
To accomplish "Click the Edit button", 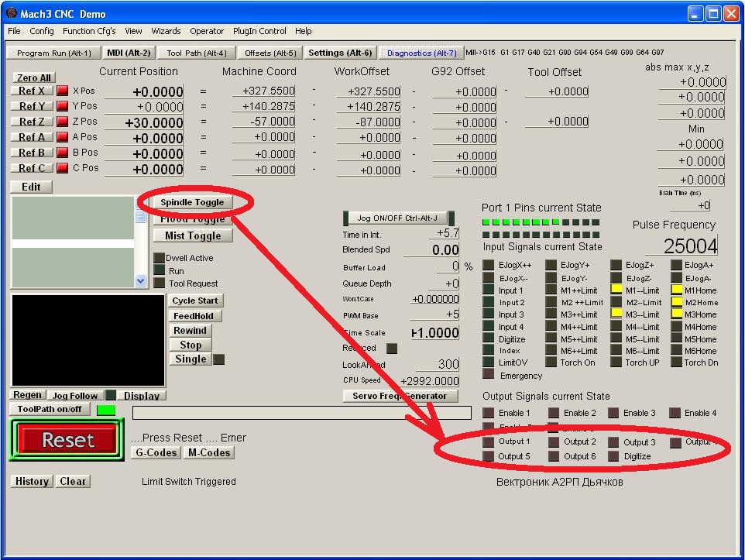I will tap(31, 187).
